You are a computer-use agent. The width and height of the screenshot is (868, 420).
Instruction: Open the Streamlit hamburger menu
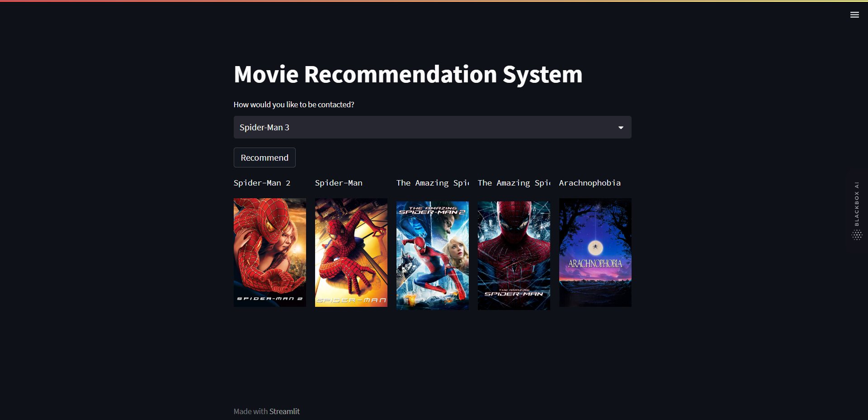coord(854,15)
